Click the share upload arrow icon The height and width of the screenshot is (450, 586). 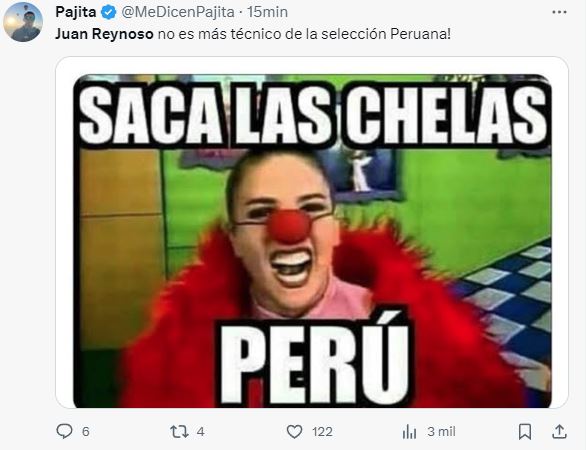coord(559,431)
